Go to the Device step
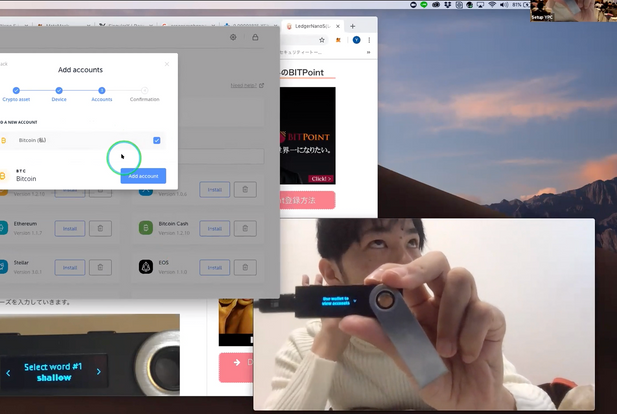Viewport: 617px width, 414px height. point(59,94)
